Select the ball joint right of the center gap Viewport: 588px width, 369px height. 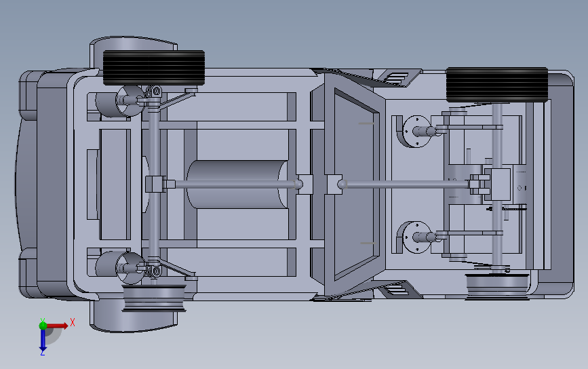coord(342,184)
